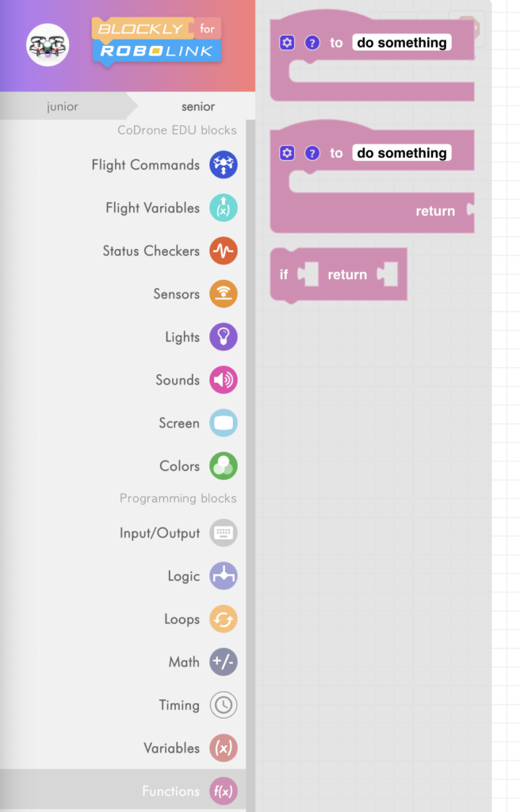The height and width of the screenshot is (812, 520).
Task: Open the Timing clock icon
Action: [224, 705]
